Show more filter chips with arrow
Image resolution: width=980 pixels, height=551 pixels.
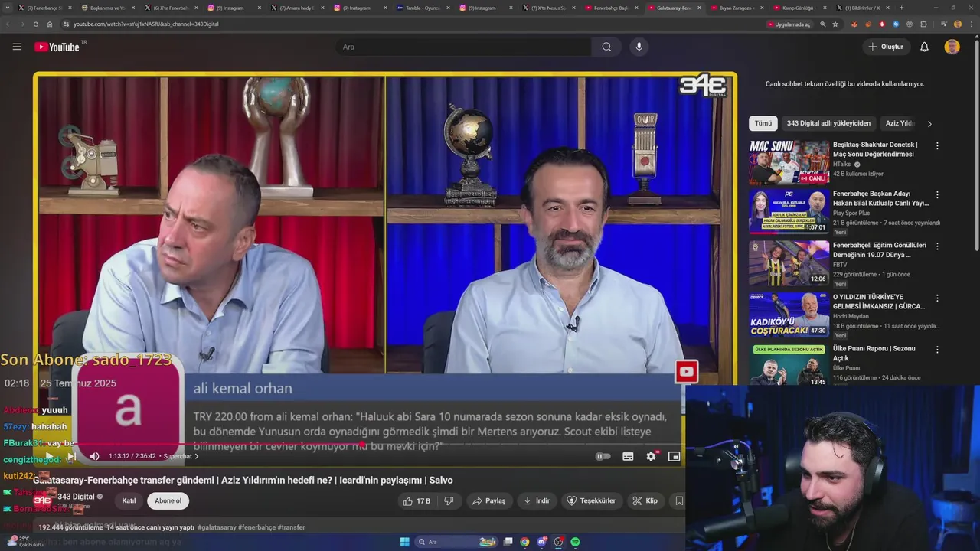[929, 123]
